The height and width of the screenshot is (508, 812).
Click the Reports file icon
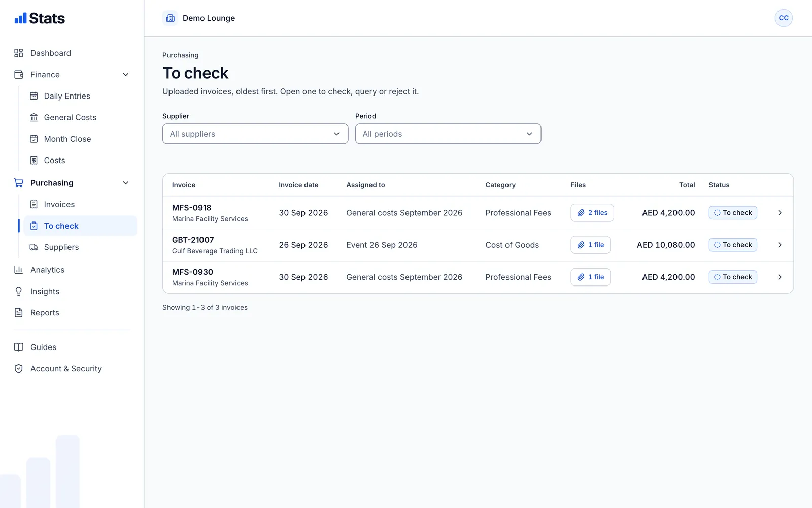(19, 313)
